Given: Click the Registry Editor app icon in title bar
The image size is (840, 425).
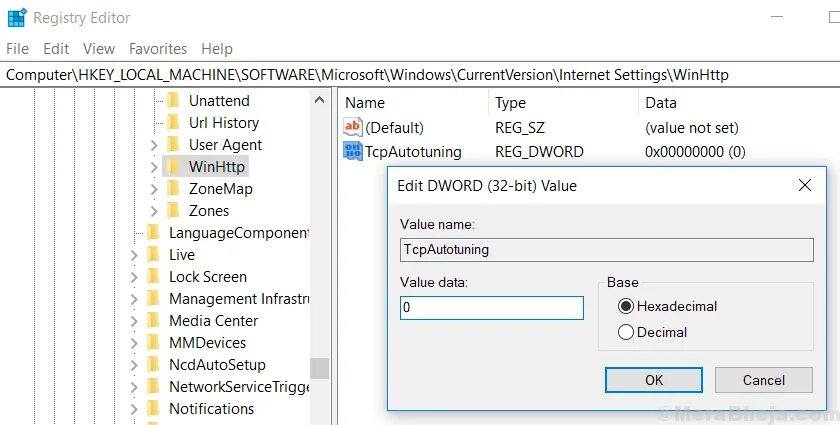Looking at the screenshot, I should (17, 18).
